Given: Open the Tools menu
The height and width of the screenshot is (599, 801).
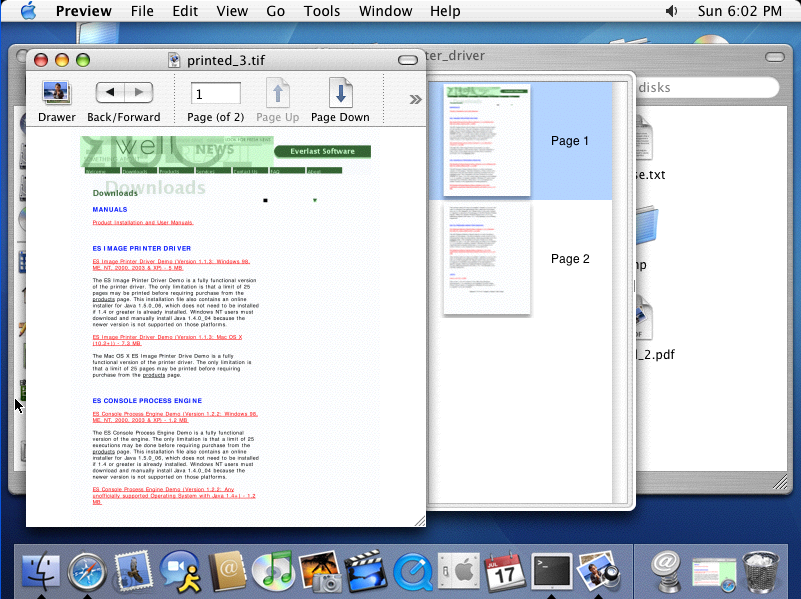Looking at the screenshot, I should 322,11.
